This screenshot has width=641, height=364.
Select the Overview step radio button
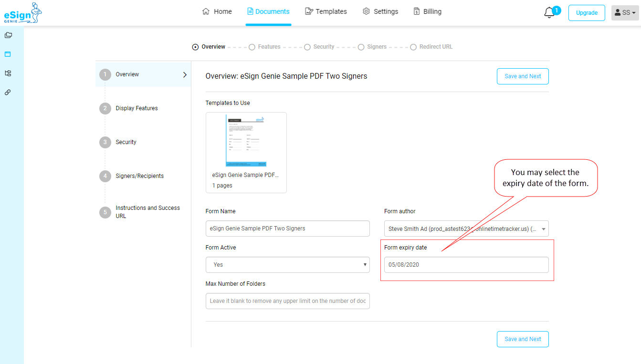(195, 47)
